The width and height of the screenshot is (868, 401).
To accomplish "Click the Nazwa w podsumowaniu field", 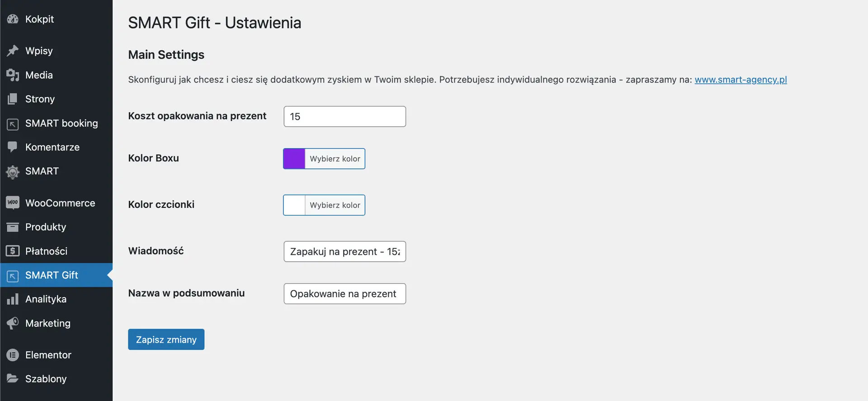I will [x=344, y=294].
